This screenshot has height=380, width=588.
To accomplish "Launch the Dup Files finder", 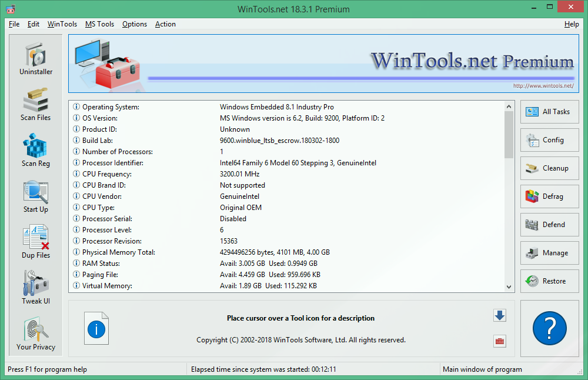I will (x=35, y=241).
